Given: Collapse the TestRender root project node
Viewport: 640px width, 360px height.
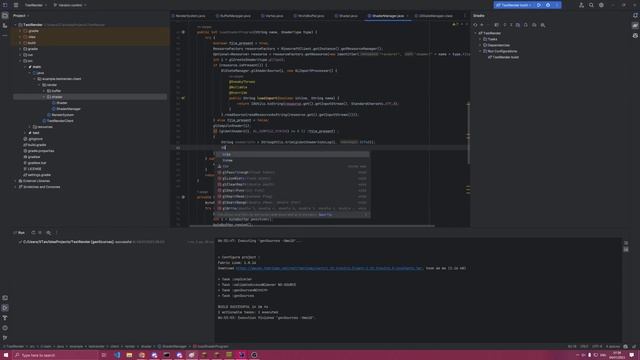Looking at the screenshot, I should click(x=16, y=25).
